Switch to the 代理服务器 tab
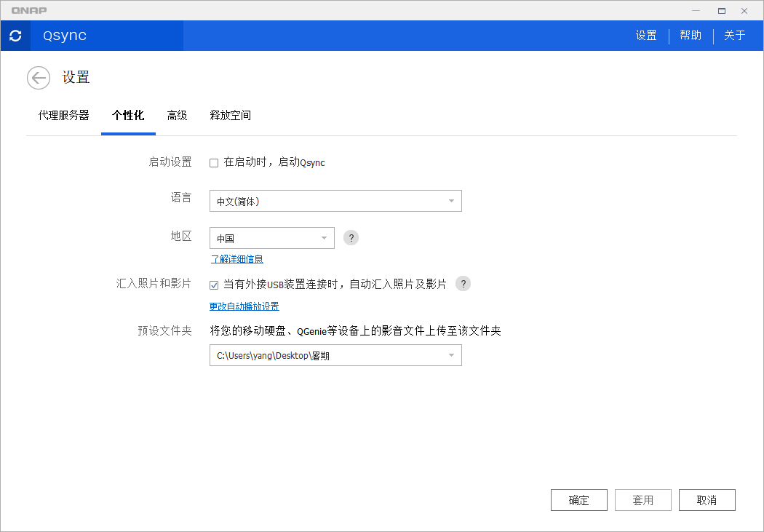This screenshot has height=532, width=764. coord(64,116)
